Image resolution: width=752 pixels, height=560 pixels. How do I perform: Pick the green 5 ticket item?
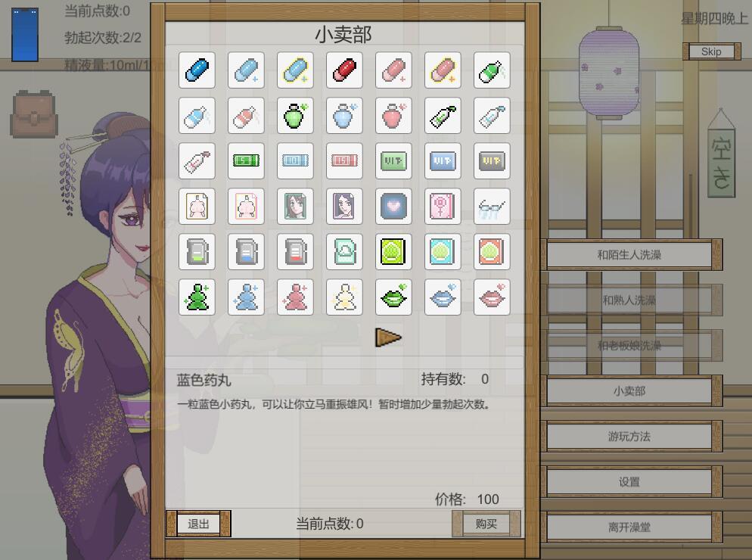click(246, 160)
